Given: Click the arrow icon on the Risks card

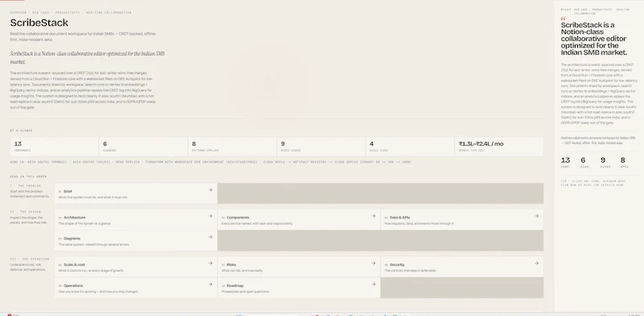Looking at the screenshot, I should 374,264.
